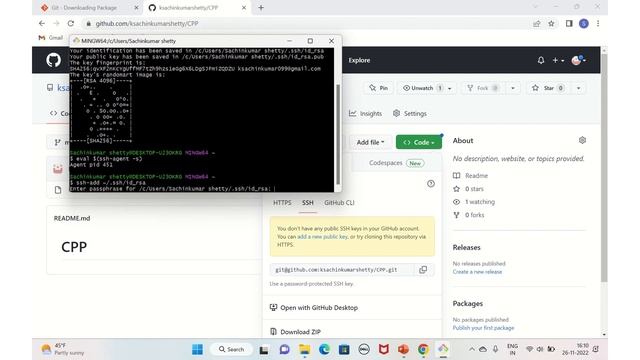
Task: Pin the repository with Pin button
Action: (378, 88)
